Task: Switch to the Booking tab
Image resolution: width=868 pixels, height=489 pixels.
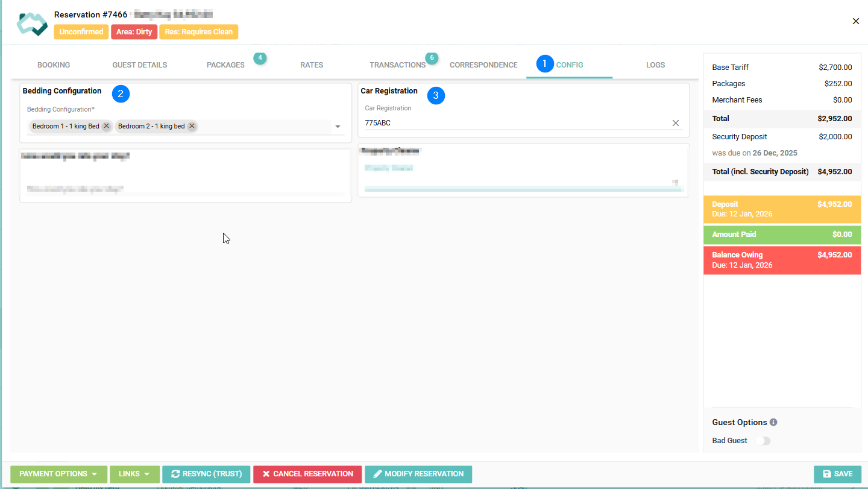Action: [54, 65]
